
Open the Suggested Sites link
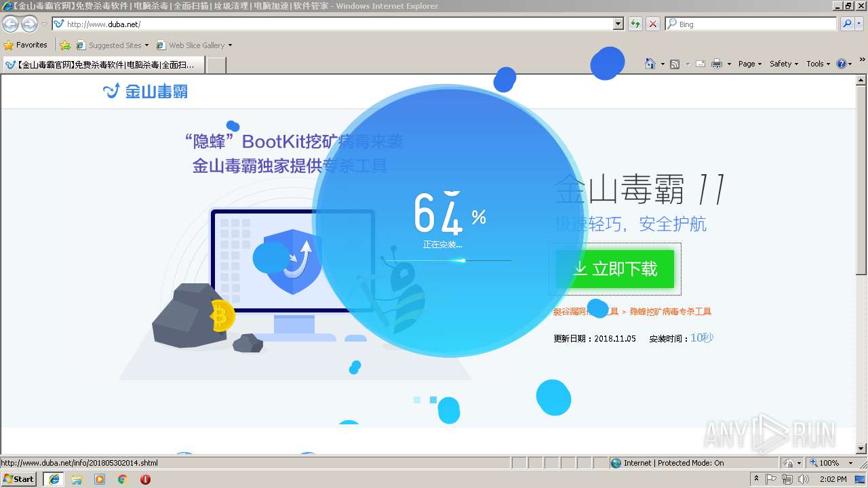pos(112,45)
